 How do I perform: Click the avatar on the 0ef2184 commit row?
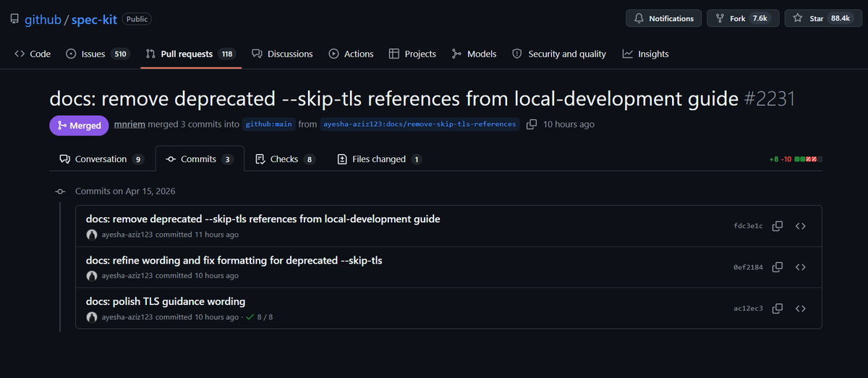pos(92,276)
